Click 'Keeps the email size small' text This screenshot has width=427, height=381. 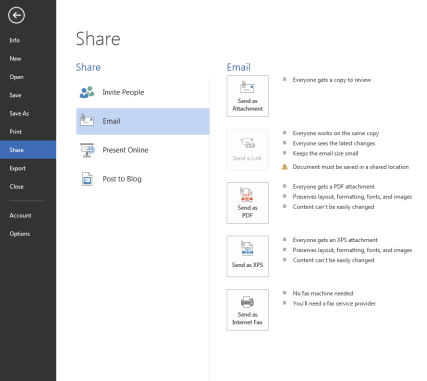point(325,153)
